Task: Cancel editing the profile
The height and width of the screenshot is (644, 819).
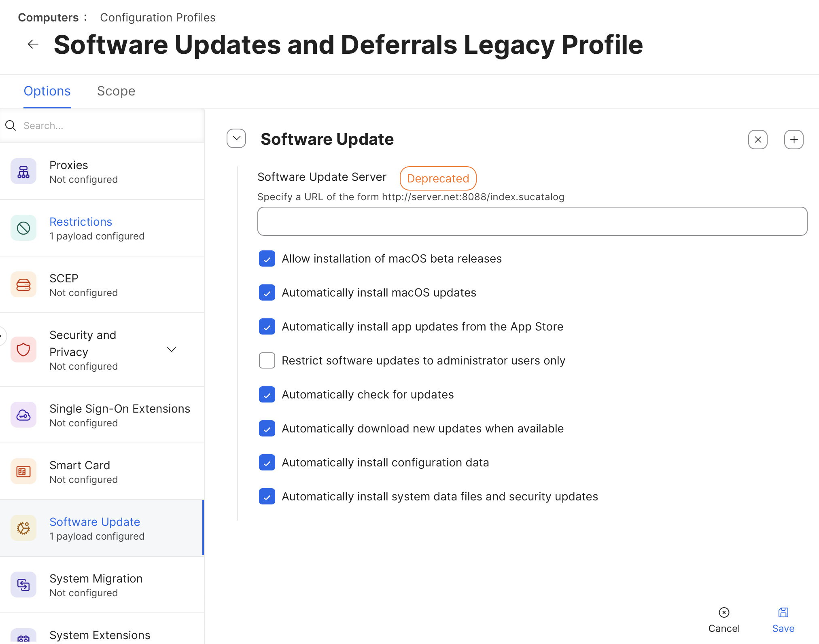Action: pos(724,620)
